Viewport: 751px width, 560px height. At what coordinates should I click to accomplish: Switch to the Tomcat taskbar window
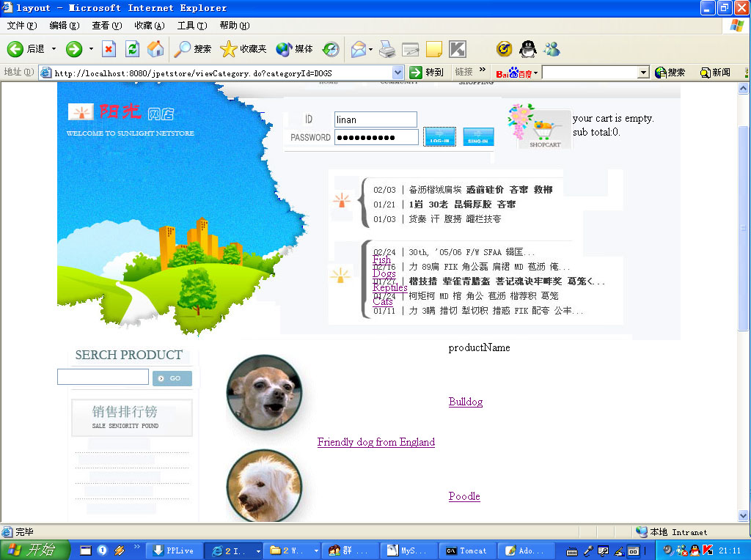coord(467,551)
